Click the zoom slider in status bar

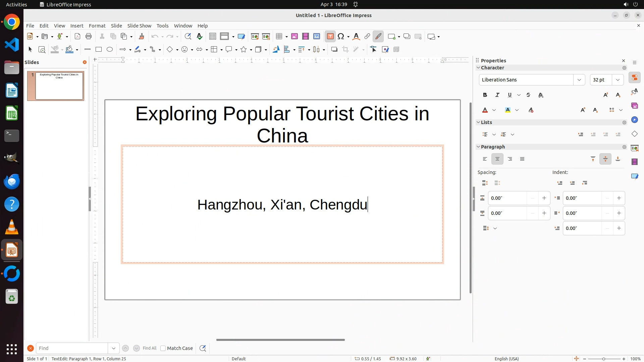(604, 359)
